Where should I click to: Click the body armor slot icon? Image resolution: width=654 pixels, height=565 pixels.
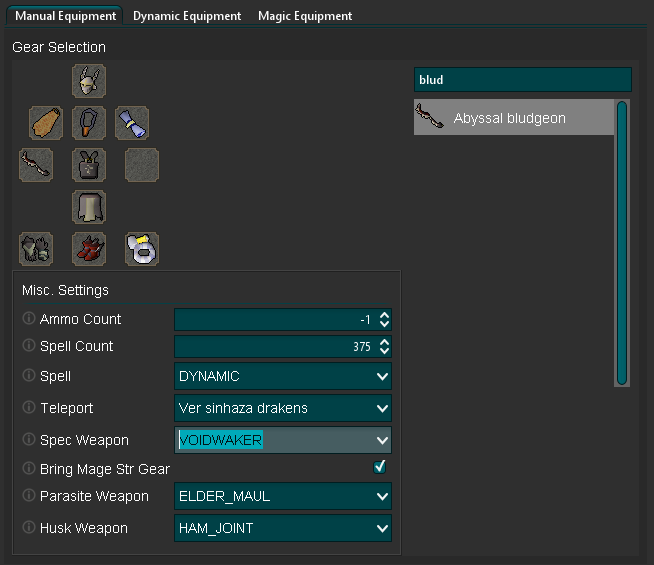coord(89,165)
